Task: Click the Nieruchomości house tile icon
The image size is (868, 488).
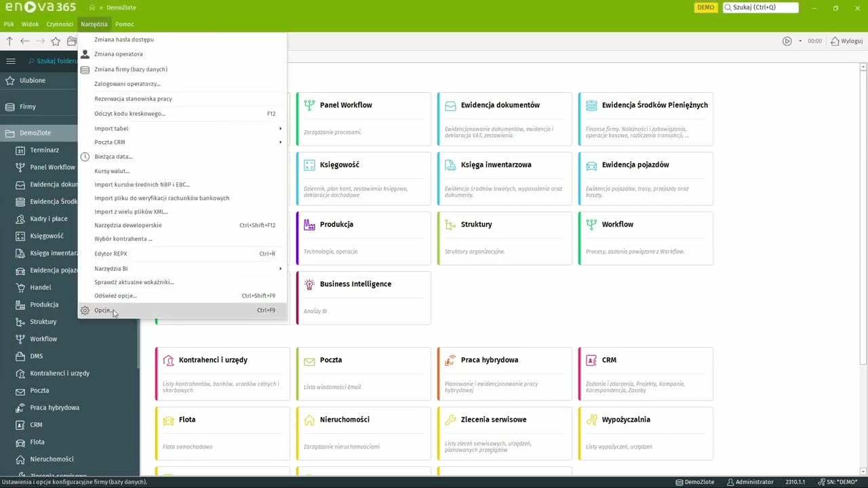Action: [x=309, y=420]
